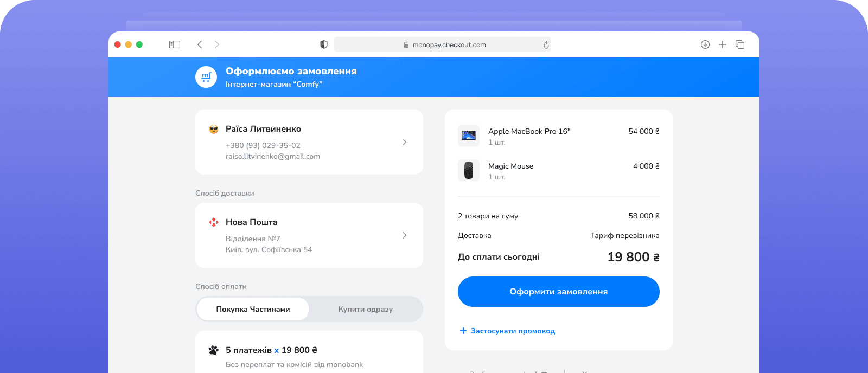The width and height of the screenshot is (868, 373).
Task: Click the Оформлюємо замовлення heading
Action: 291,71
